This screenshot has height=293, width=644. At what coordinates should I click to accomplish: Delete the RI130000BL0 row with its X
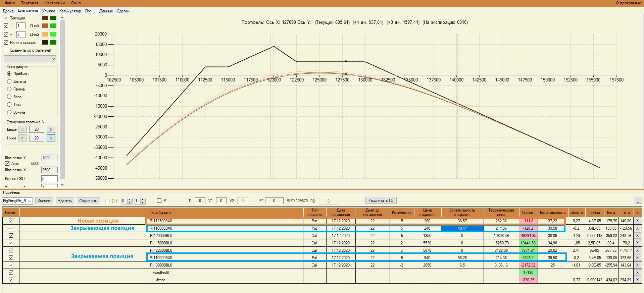pos(637,265)
